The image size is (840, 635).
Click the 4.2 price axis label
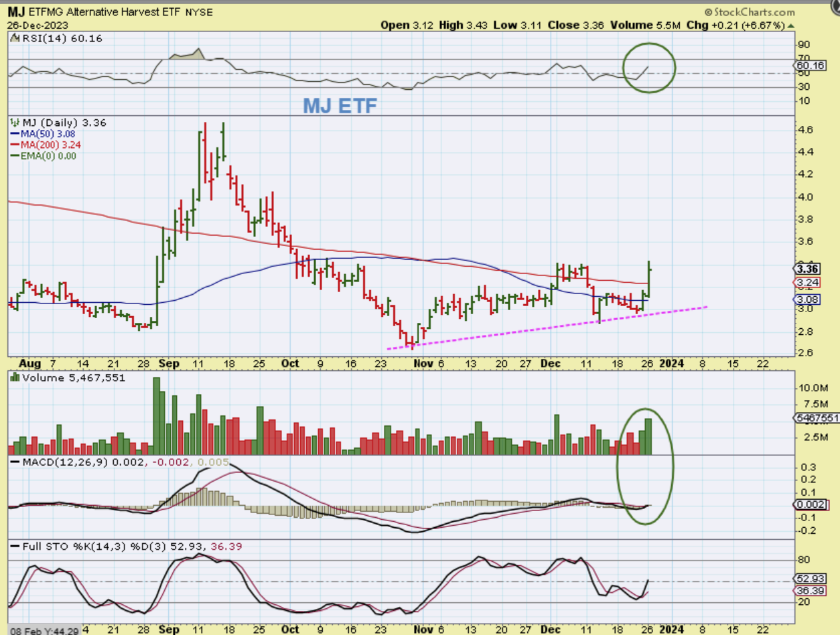coord(804,174)
